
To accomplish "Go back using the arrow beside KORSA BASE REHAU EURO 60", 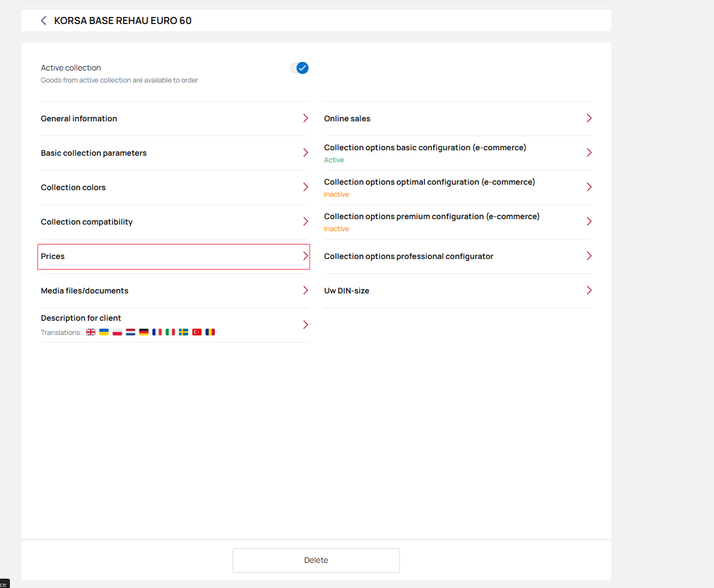I will (44, 21).
